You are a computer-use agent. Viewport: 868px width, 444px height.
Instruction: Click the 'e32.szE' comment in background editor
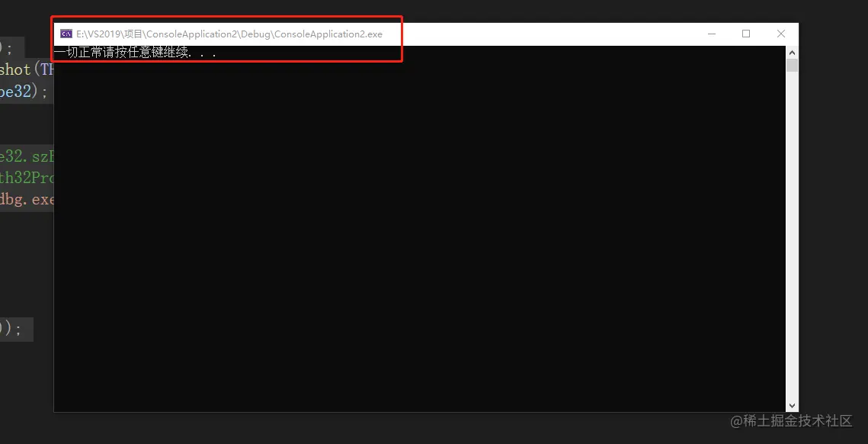pos(27,157)
